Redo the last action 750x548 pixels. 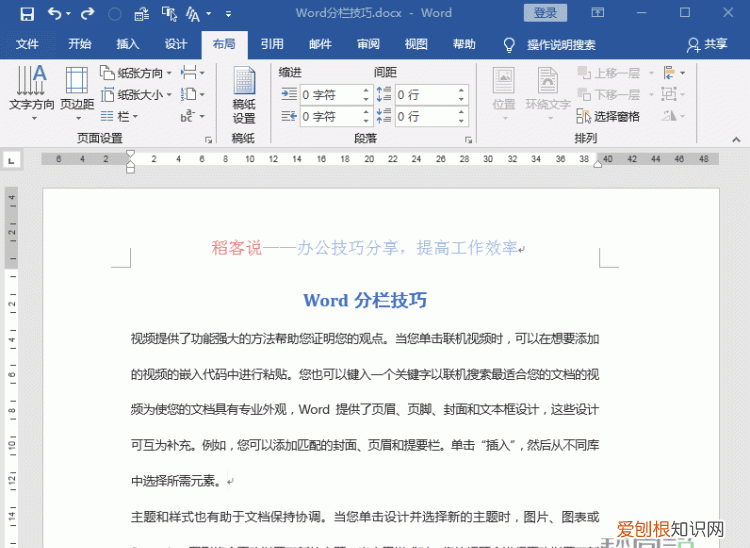[x=87, y=13]
